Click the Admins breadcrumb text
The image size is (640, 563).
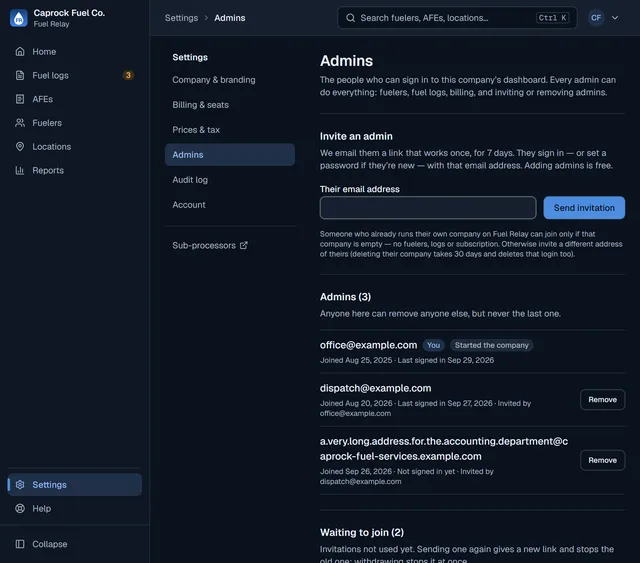click(230, 18)
